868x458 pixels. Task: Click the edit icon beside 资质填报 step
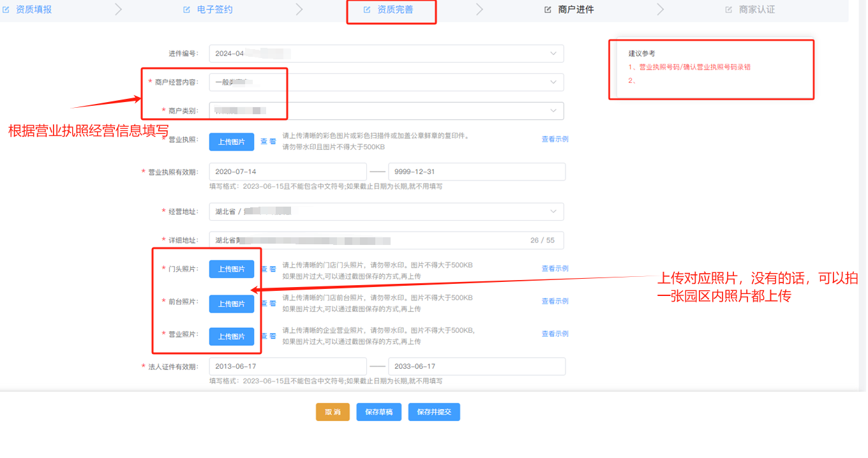(6, 10)
